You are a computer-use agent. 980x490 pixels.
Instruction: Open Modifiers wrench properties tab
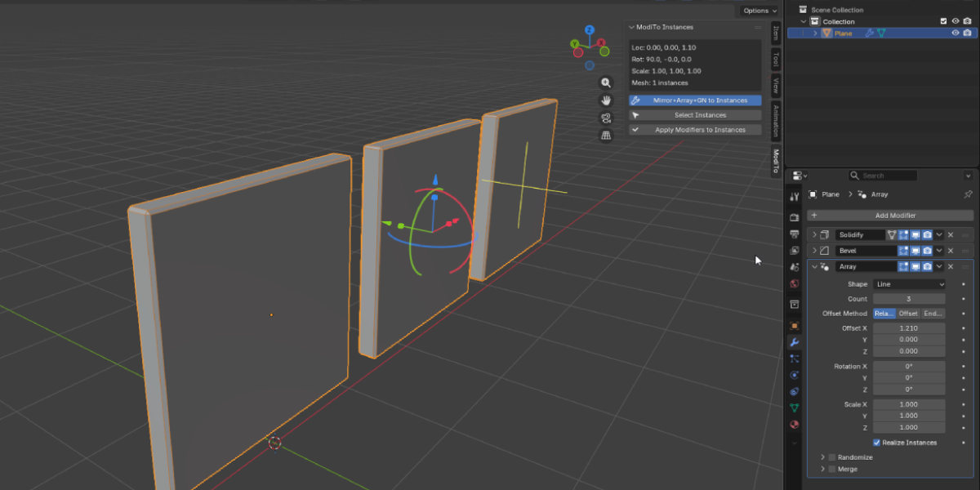click(795, 342)
